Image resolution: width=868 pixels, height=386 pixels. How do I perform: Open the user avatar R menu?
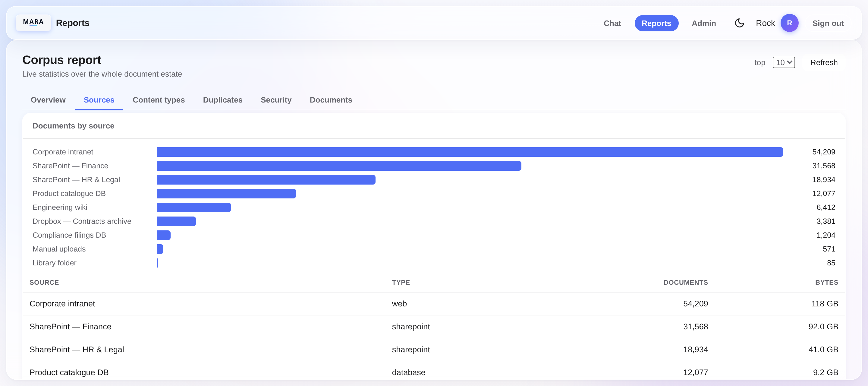[789, 23]
